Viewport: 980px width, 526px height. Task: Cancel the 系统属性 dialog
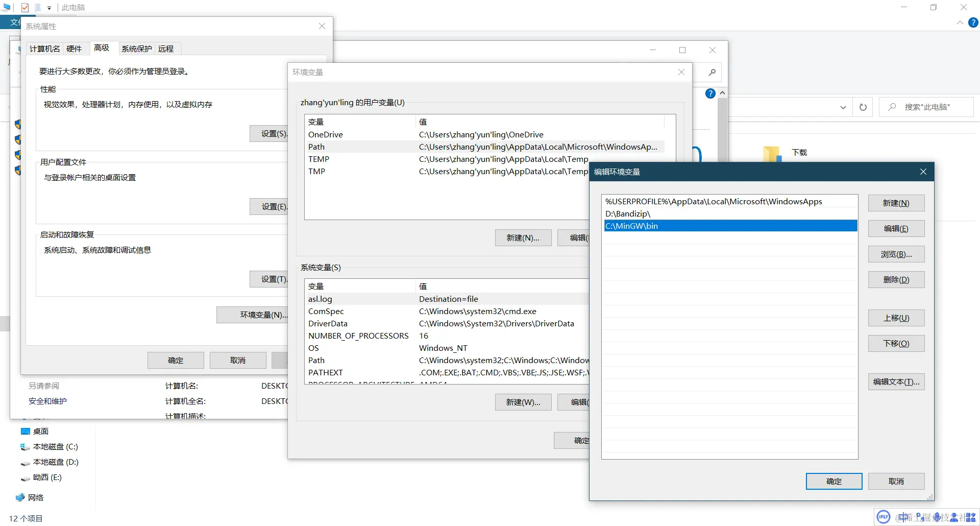coord(238,360)
